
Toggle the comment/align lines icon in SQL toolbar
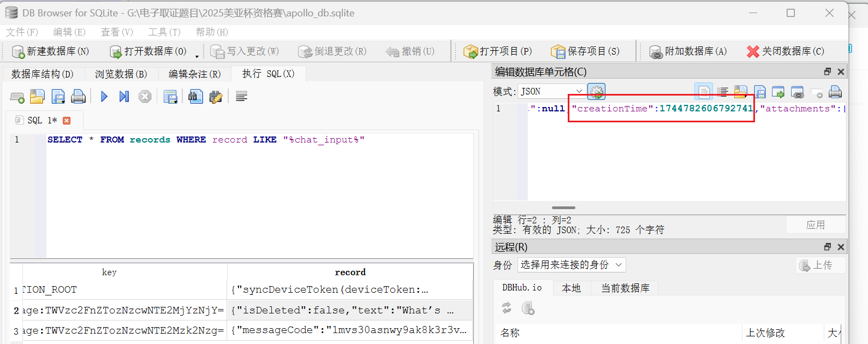[x=241, y=97]
